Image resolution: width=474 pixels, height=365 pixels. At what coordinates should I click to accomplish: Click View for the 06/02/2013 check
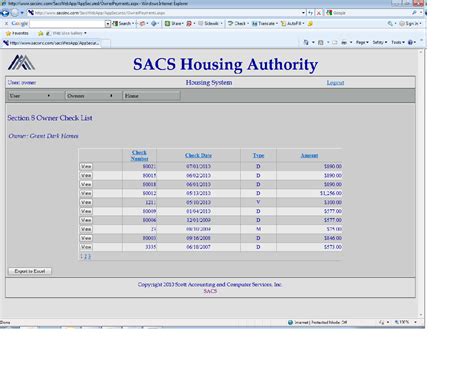click(x=86, y=175)
